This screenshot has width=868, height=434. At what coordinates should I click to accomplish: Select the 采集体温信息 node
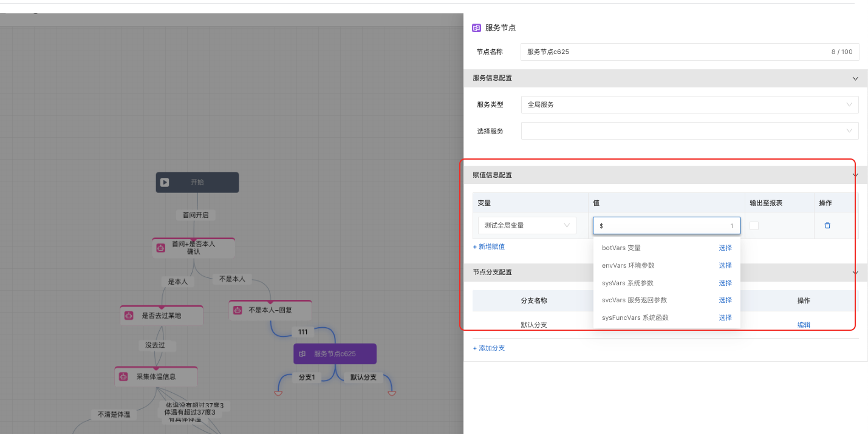156,376
